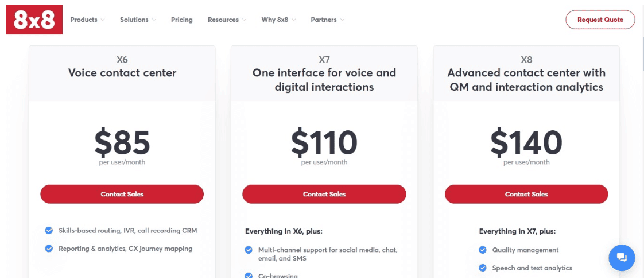Image resolution: width=644 pixels, height=279 pixels.
Task: Contact Sales for the X8 plan
Action: (526, 194)
